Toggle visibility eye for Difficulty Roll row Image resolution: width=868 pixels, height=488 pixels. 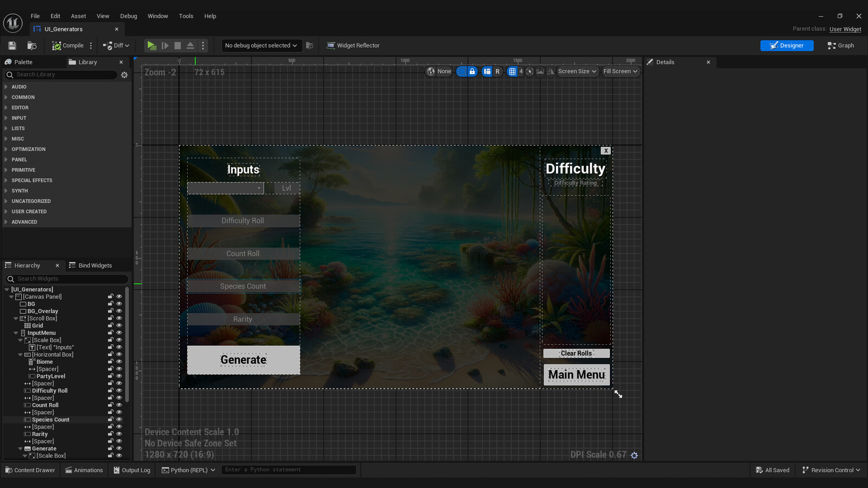coord(119,390)
